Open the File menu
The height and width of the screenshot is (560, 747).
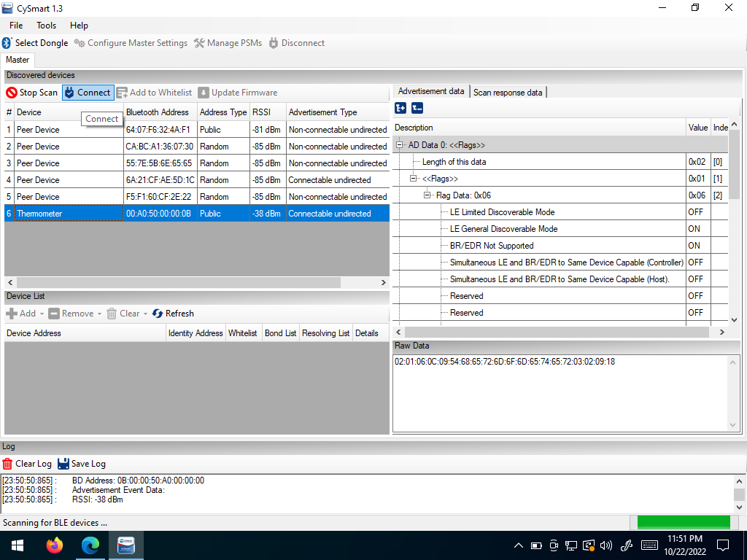point(16,26)
